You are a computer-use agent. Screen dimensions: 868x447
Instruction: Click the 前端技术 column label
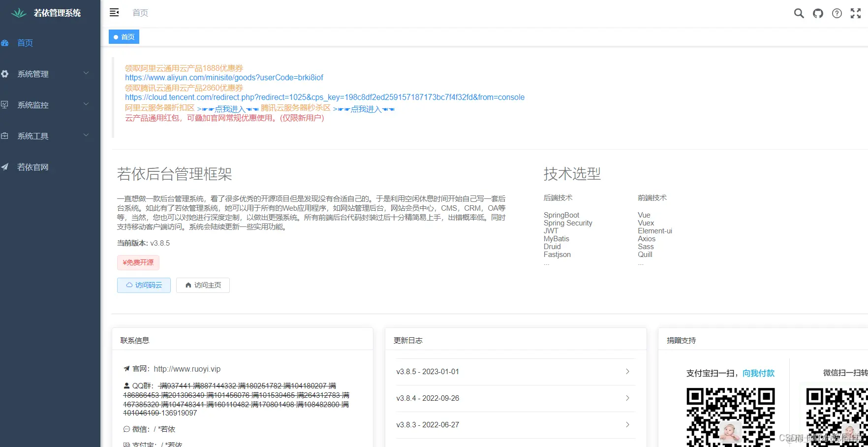click(652, 198)
